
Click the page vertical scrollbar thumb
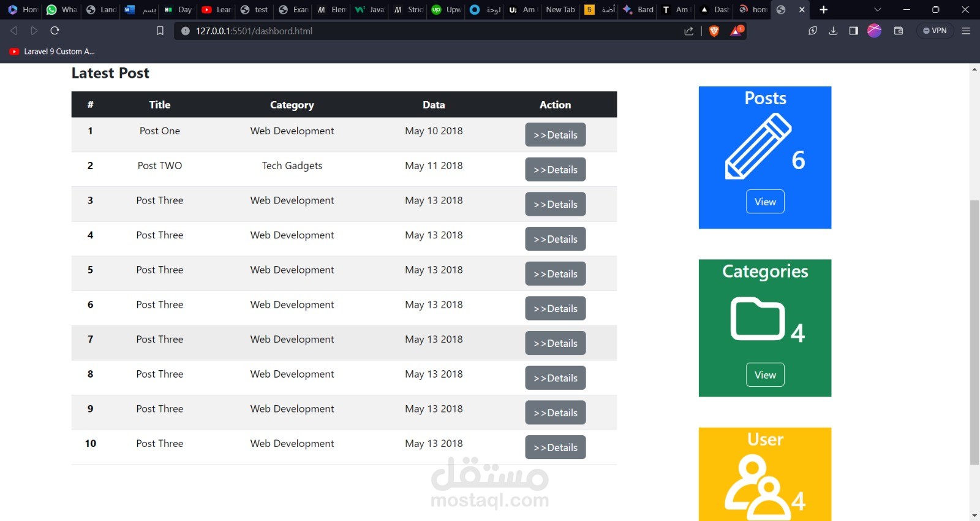coord(974,332)
